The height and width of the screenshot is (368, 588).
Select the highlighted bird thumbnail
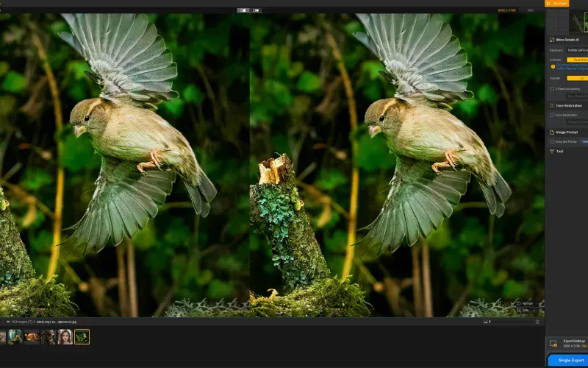coord(82,337)
